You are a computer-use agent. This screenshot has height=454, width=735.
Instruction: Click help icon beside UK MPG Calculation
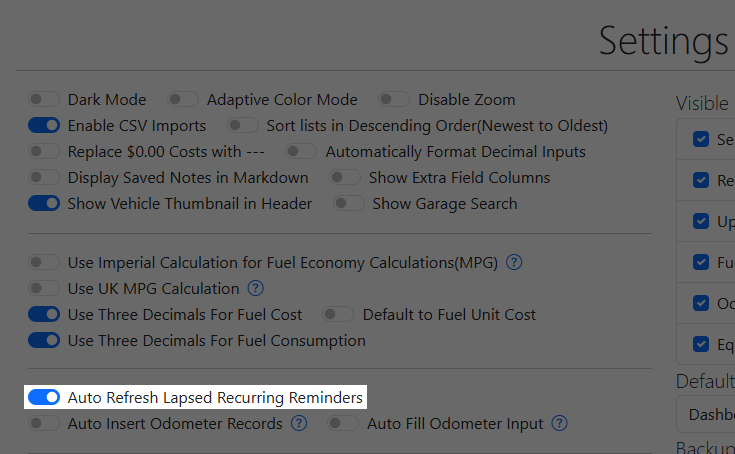click(255, 289)
